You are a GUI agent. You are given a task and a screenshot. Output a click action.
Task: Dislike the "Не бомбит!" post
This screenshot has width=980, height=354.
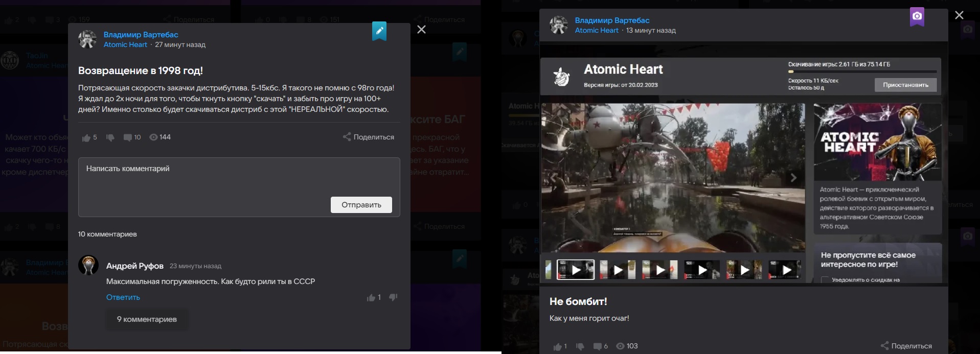coord(580,346)
